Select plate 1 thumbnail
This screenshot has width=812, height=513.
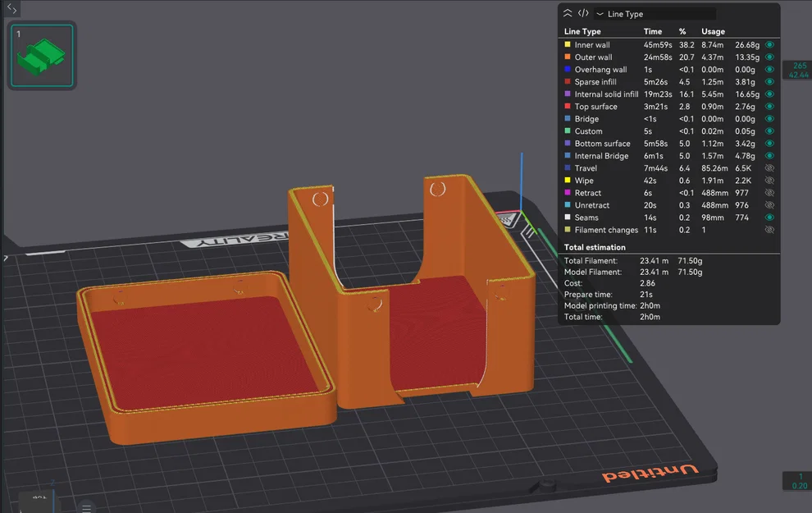click(x=42, y=56)
